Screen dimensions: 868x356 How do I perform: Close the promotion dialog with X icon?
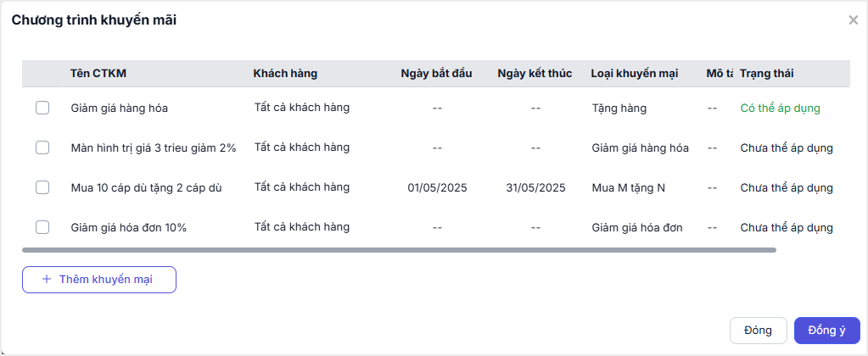click(853, 20)
